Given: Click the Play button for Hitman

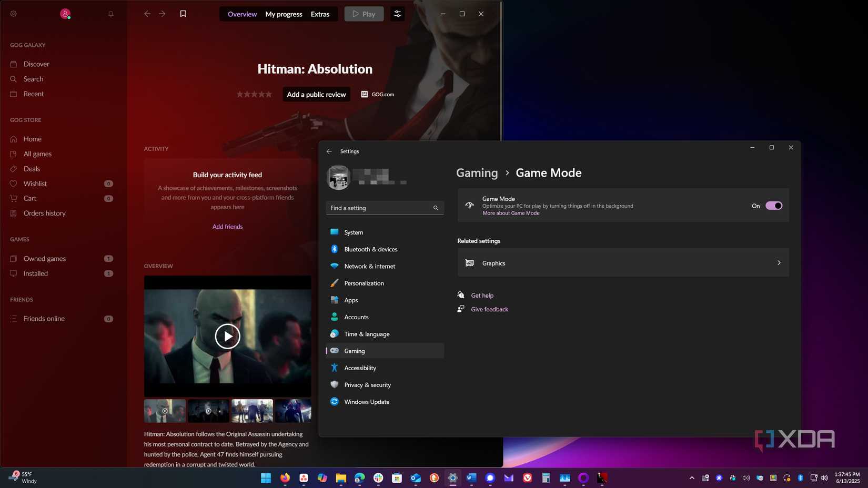Looking at the screenshot, I should pyautogui.click(x=364, y=14).
